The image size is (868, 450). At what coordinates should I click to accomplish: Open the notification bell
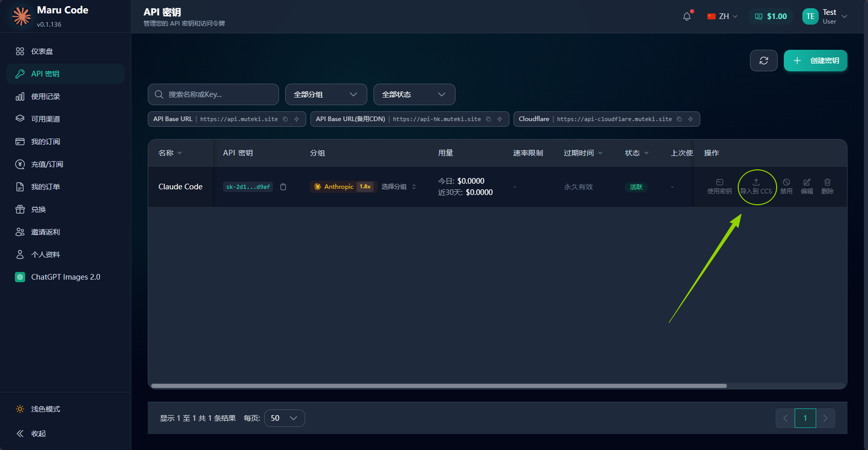click(x=687, y=16)
